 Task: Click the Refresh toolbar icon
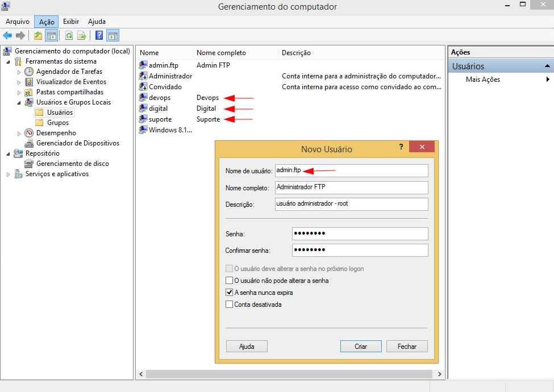click(x=69, y=36)
